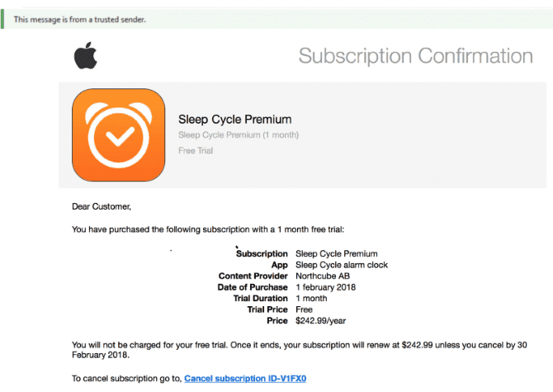Click the Trial Price Free value
Image resolution: width=553 pixels, height=392 pixels.
(x=304, y=309)
